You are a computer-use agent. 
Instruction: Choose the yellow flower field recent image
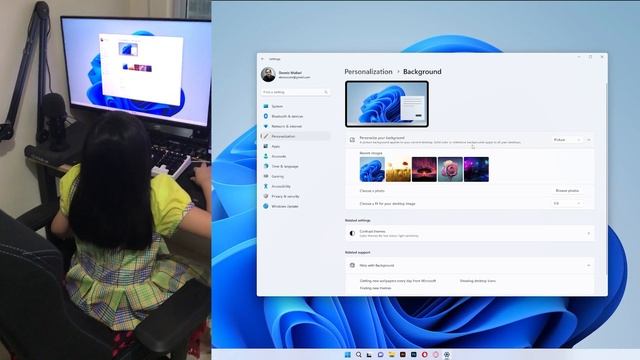[398, 169]
